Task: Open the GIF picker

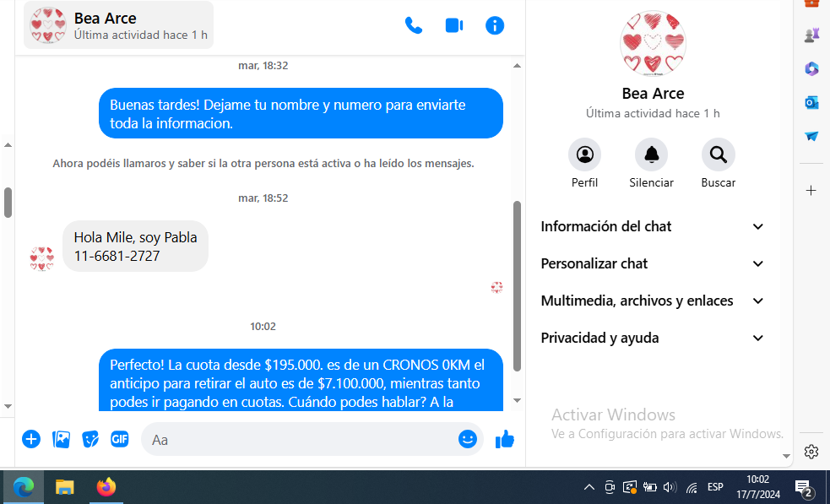Action: coord(120,439)
